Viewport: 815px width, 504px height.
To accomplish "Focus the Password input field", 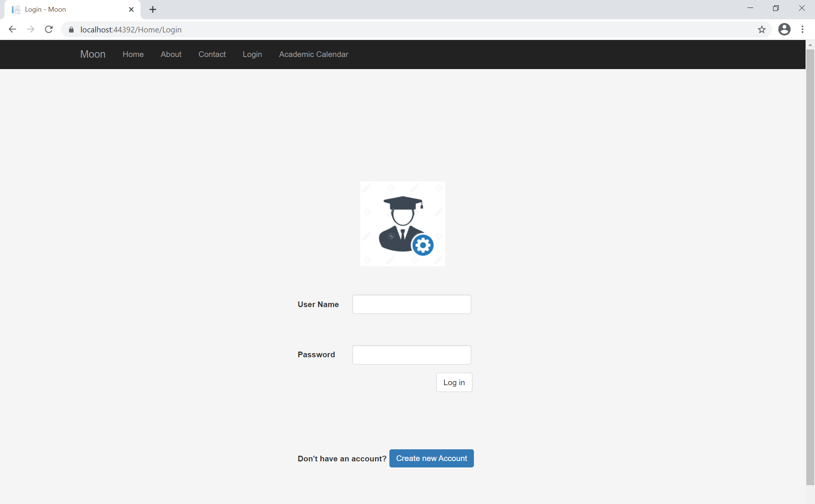I will coord(411,355).
